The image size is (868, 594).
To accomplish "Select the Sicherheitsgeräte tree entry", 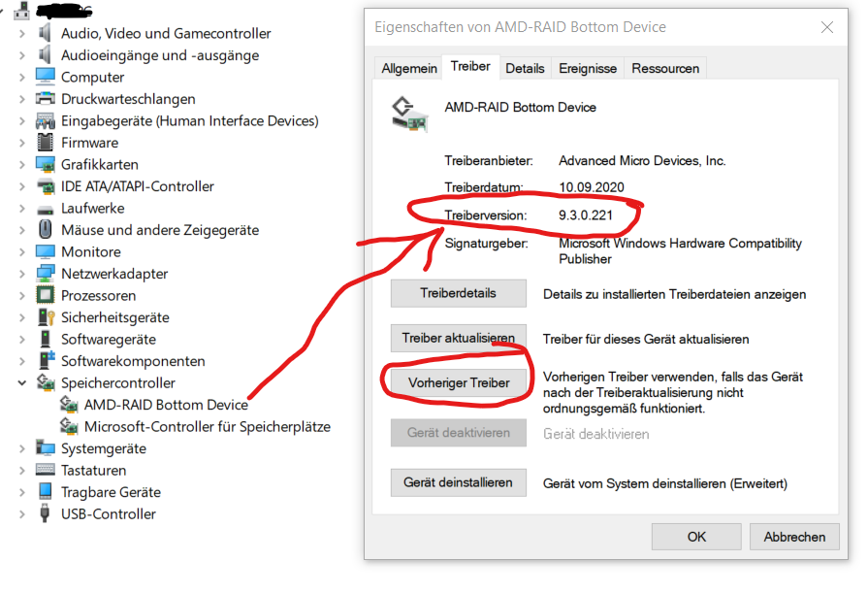I will 115,317.
